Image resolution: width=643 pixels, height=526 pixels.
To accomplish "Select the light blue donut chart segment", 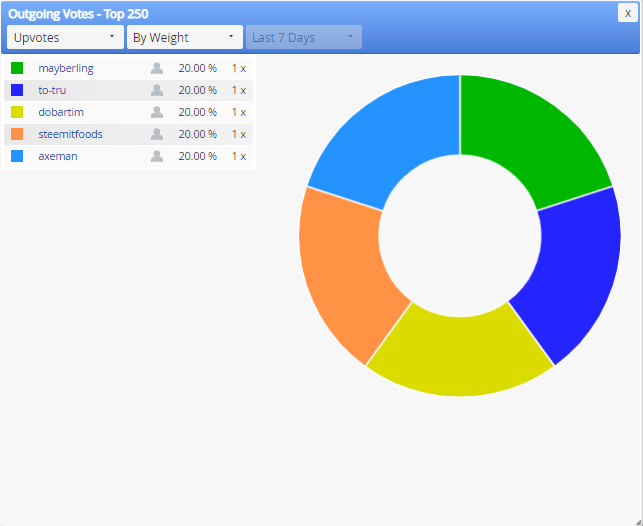I will pyautogui.click(x=388, y=137).
